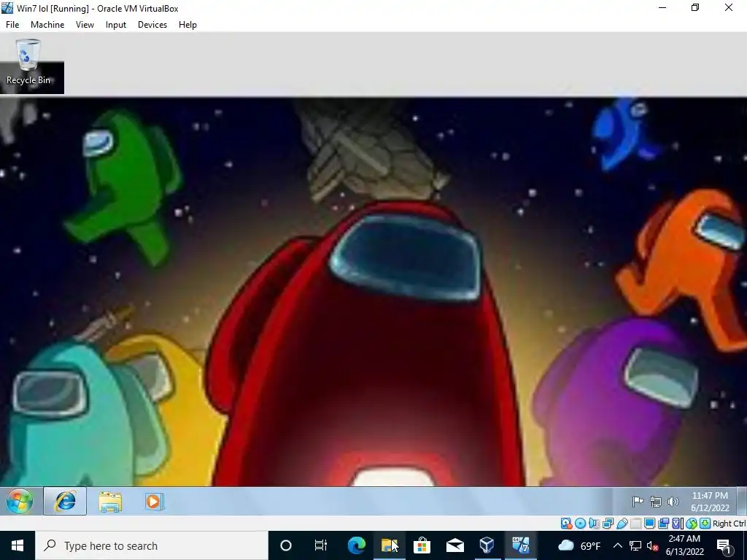Open the VirtualBox File menu

(x=12, y=25)
